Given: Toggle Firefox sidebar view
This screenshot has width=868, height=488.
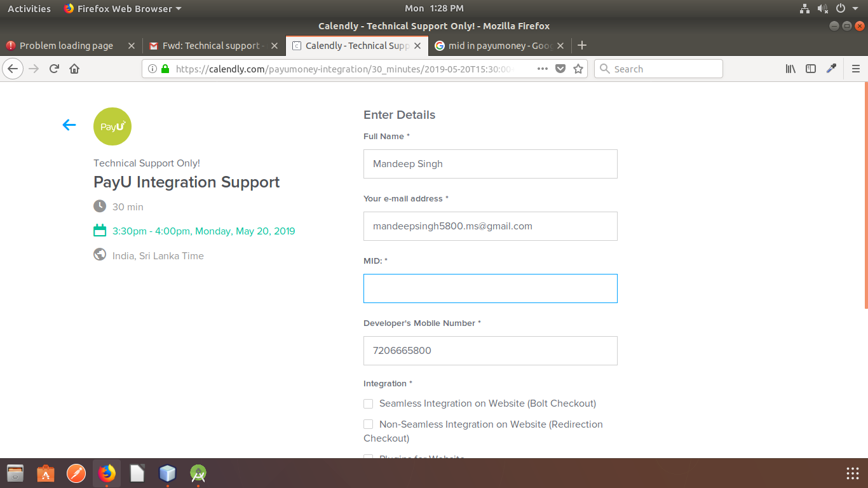Looking at the screenshot, I should [x=811, y=69].
